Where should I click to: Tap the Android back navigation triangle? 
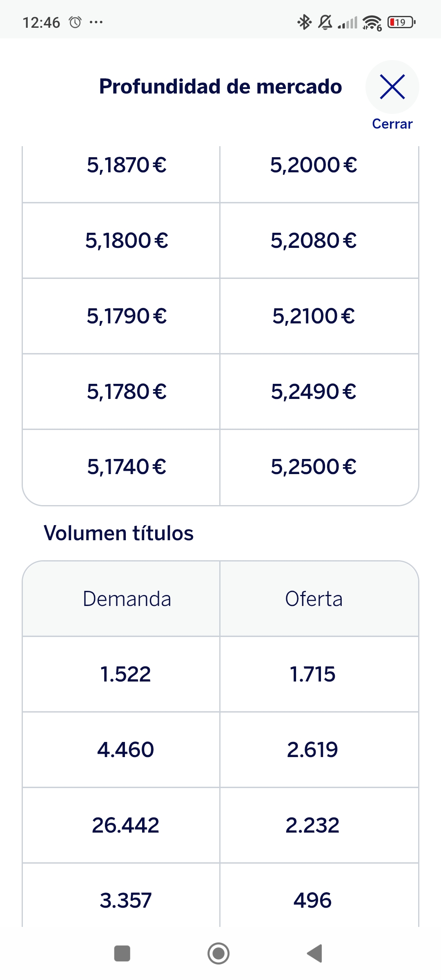[x=315, y=953]
